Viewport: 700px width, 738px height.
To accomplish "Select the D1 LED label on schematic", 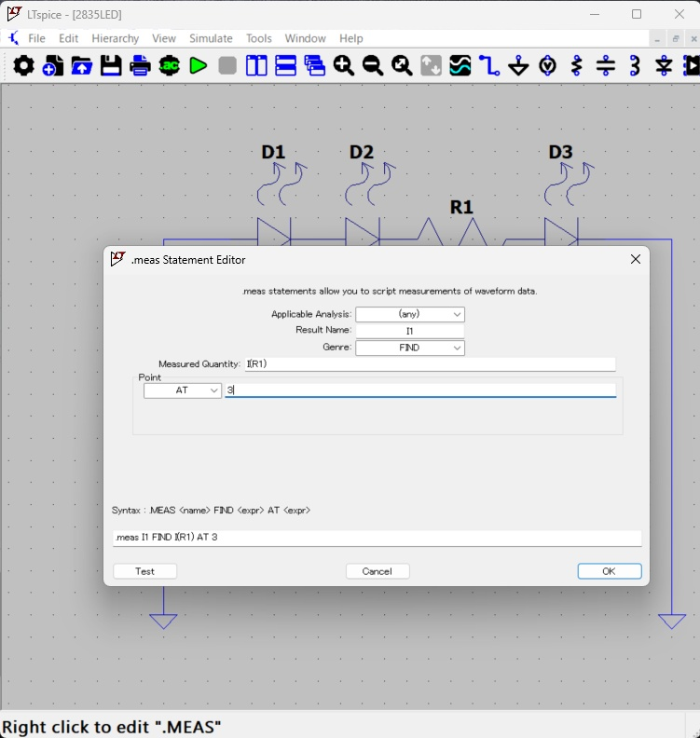I will click(273, 152).
